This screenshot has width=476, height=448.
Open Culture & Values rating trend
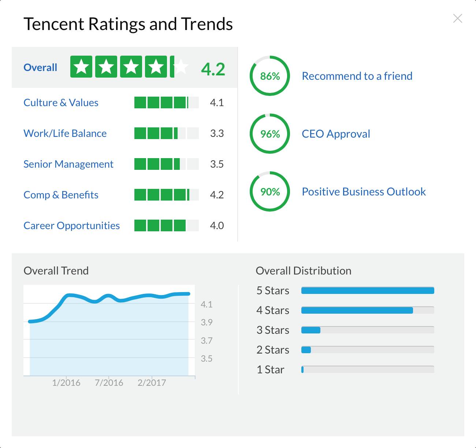pos(61,102)
